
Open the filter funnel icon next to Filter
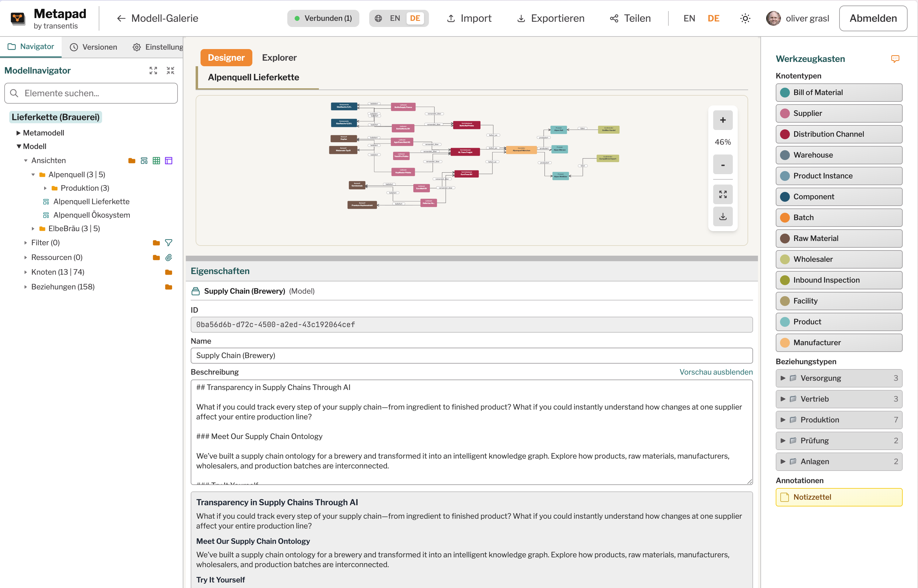pyautogui.click(x=168, y=242)
